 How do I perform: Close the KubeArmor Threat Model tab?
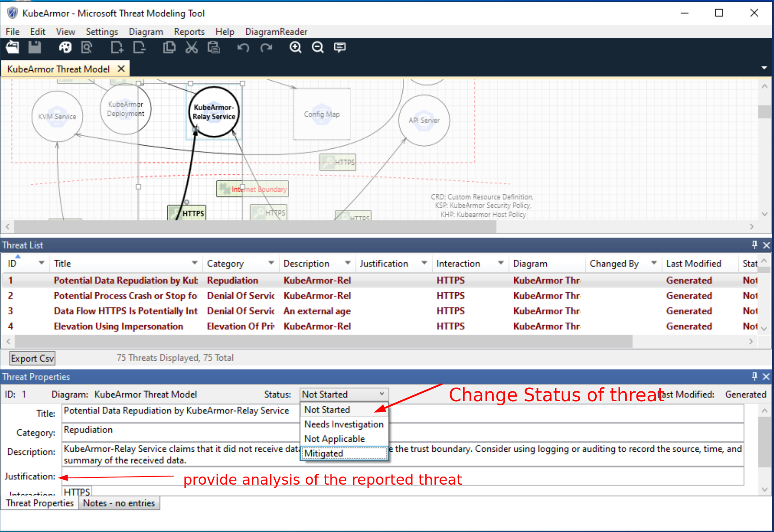(121, 69)
